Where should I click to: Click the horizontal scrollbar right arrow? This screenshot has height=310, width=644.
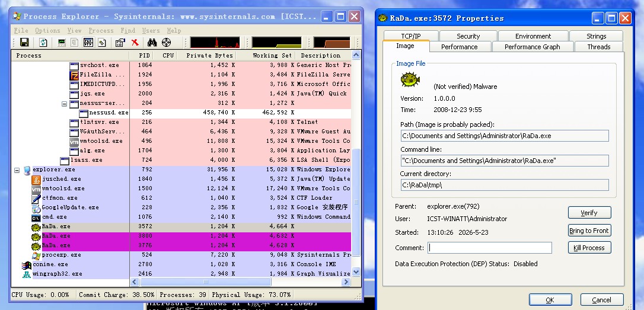pos(346,282)
